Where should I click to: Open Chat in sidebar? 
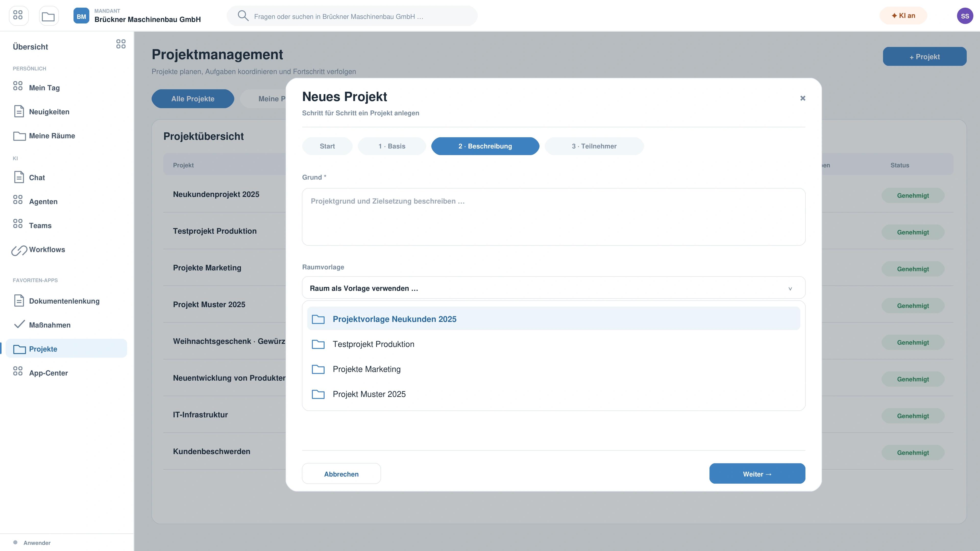click(x=66, y=178)
